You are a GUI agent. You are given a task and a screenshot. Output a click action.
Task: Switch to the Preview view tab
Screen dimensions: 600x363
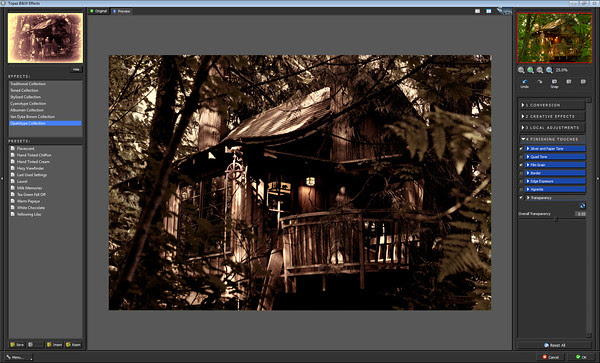click(121, 11)
